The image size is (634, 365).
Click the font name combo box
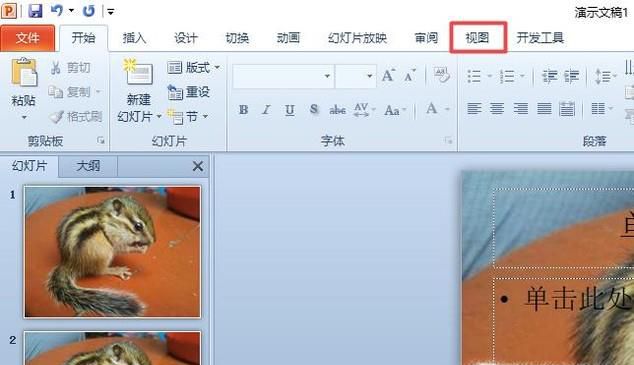pos(283,76)
